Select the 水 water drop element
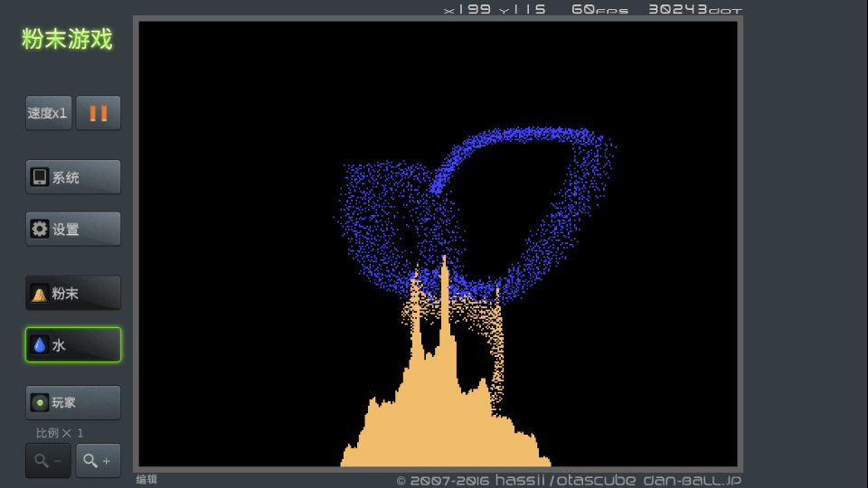Screen dimensions: 868x488 pyautogui.click(x=72, y=344)
